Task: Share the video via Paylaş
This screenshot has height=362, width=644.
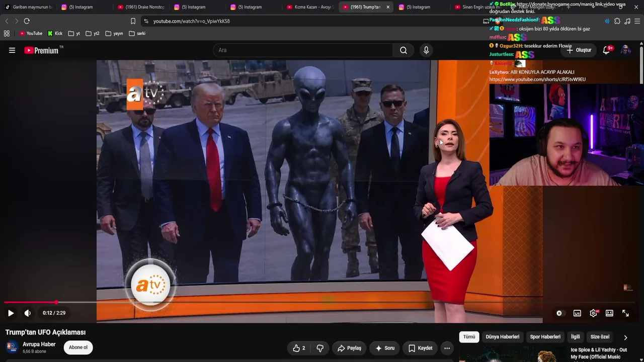Action: pyautogui.click(x=350, y=348)
